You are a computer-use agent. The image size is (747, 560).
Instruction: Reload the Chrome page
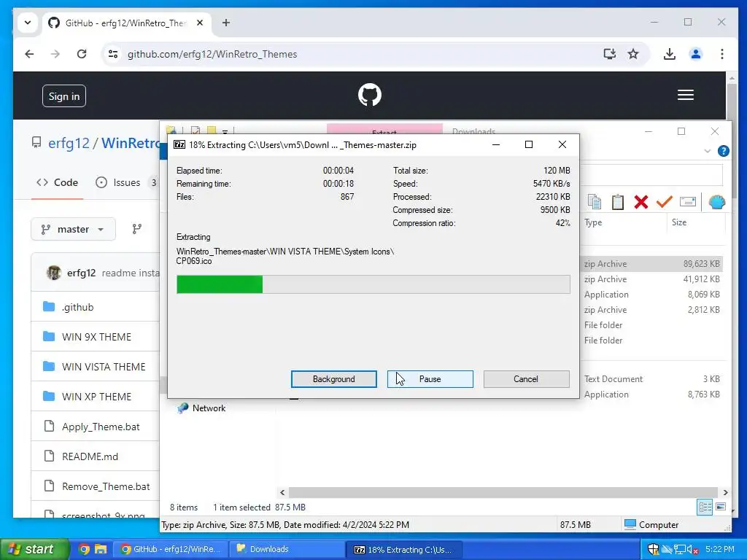(82, 54)
